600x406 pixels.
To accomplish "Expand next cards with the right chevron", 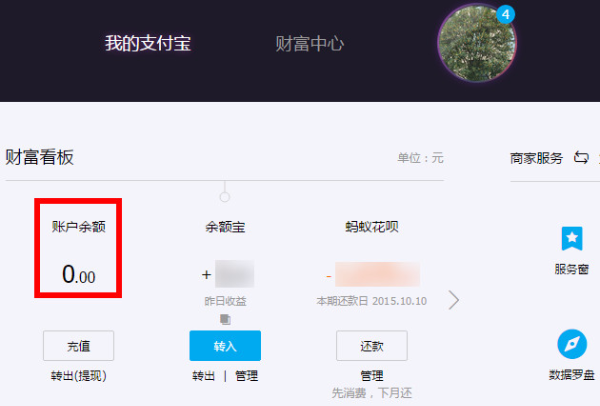I will (x=454, y=299).
